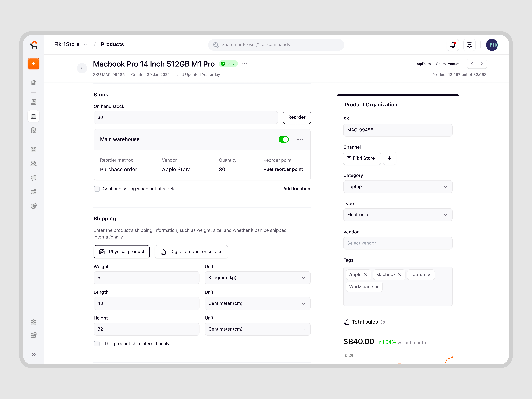Remove the Macbook tag
The height and width of the screenshot is (399, 532).
tap(400, 274)
